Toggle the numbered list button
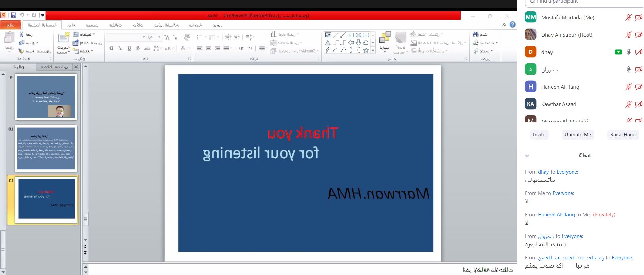This screenshot has height=275, width=644. click(212, 37)
